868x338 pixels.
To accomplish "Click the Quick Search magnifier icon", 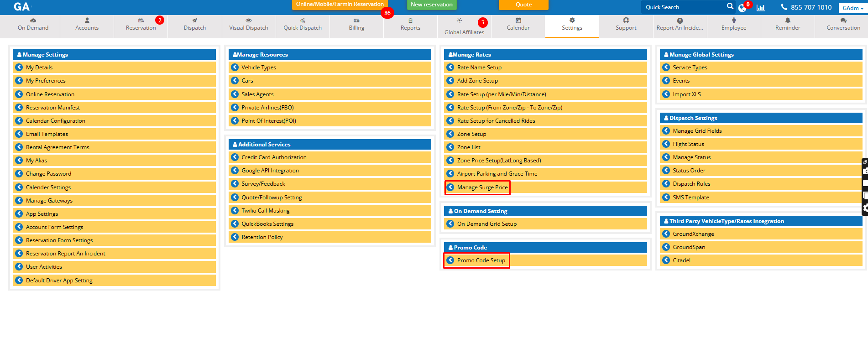I will [730, 6].
